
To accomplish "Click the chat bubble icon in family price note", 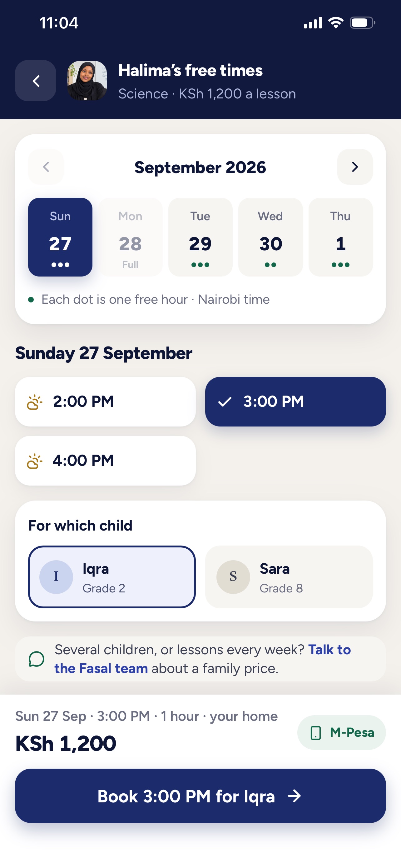I will (36, 659).
